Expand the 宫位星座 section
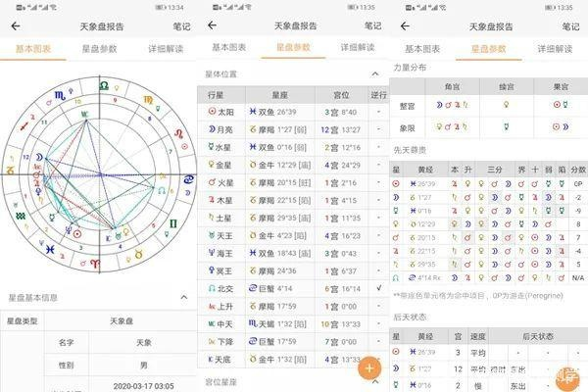 pyautogui.click(x=375, y=382)
